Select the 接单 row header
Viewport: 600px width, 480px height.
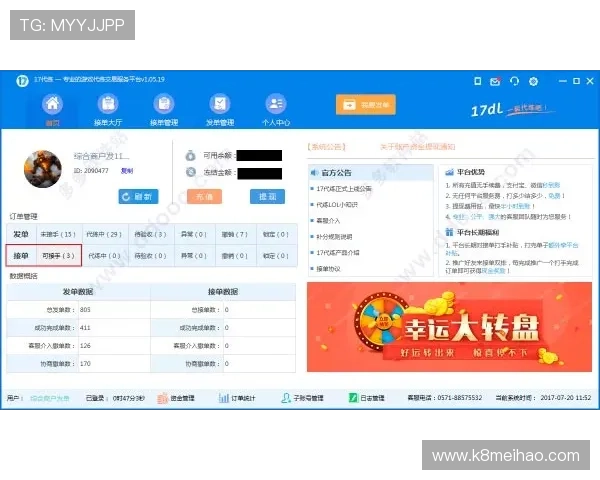point(21,256)
